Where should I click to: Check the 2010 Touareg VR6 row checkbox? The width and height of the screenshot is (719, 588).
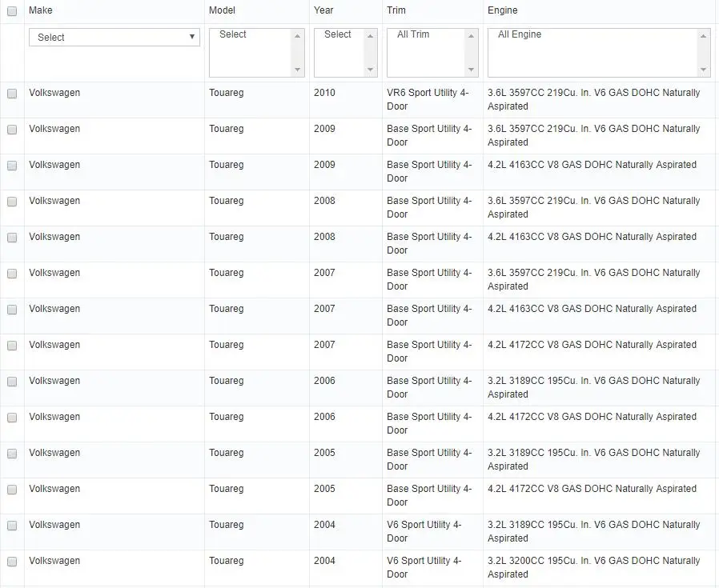click(12, 94)
